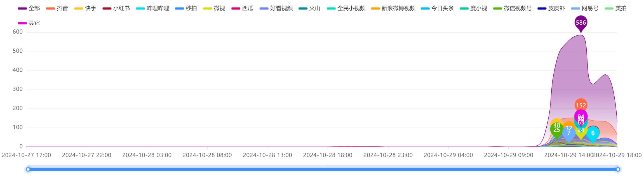The image size is (644, 179).
Task: Toggle the 抖音 legend series
Action: (57, 8)
